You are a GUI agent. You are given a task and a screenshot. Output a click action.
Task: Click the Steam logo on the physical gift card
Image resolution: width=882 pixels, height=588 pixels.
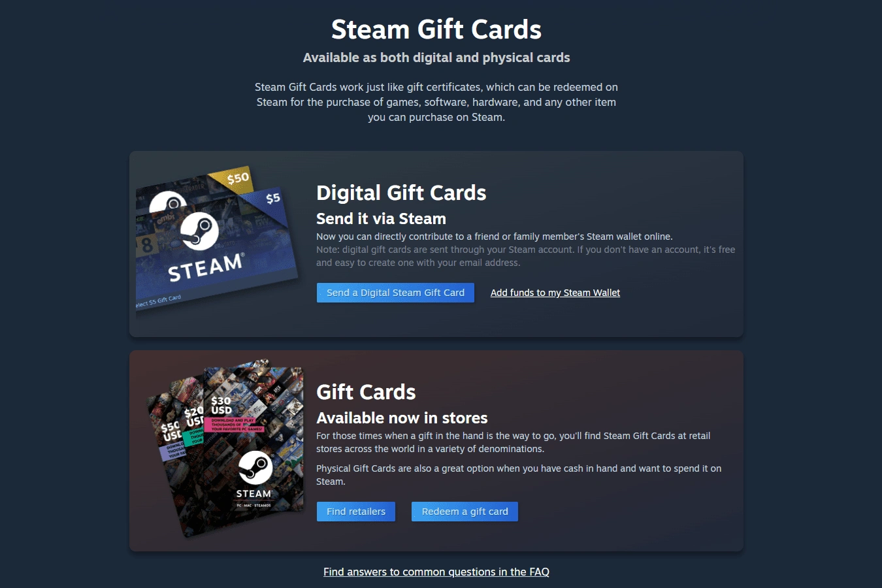click(x=255, y=468)
